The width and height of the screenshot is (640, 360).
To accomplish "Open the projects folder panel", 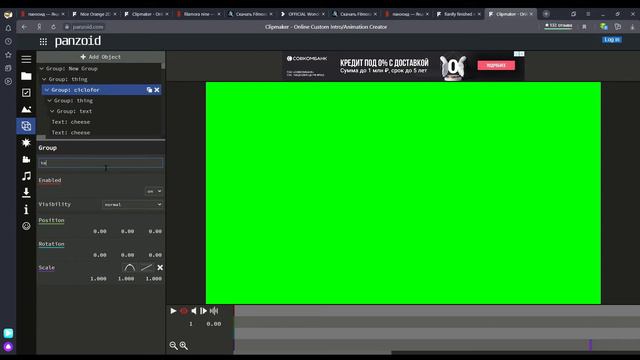I will click(x=26, y=76).
